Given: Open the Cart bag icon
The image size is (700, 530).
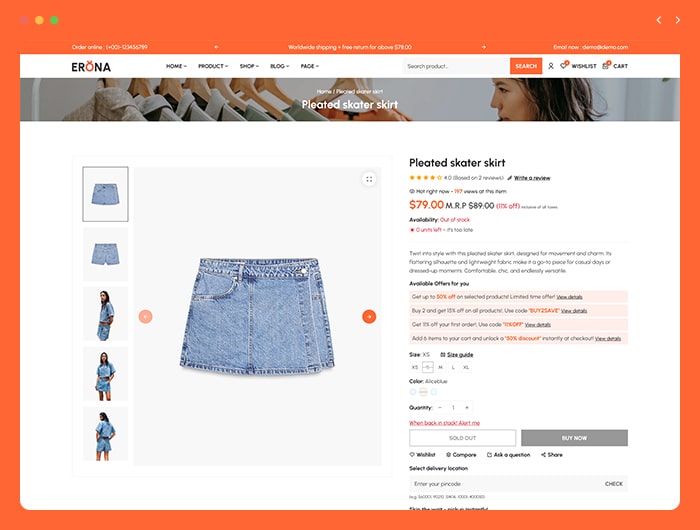Looking at the screenshot, I should [605, 66].
